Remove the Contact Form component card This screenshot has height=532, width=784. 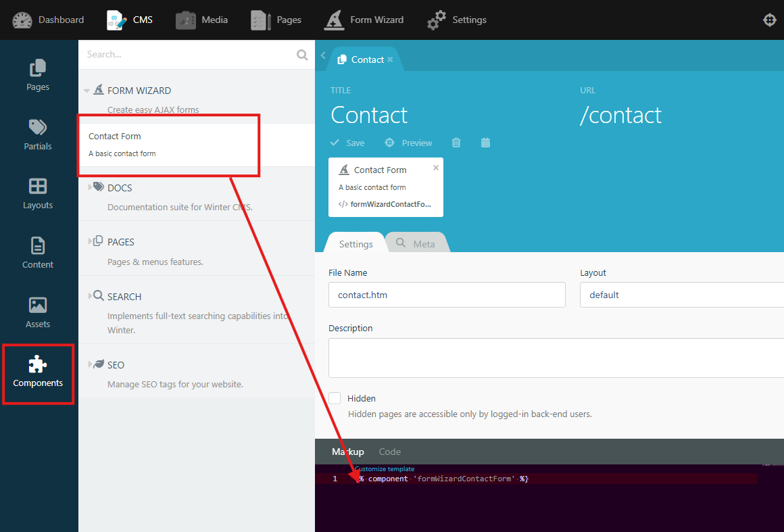click(435, 168)
